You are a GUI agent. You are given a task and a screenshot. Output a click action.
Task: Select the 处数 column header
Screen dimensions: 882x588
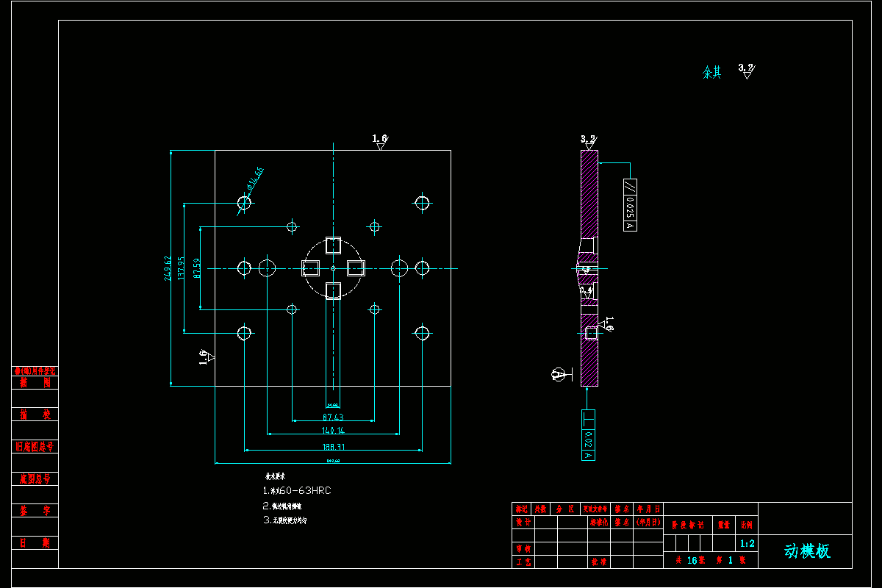[x=541, y=509]
